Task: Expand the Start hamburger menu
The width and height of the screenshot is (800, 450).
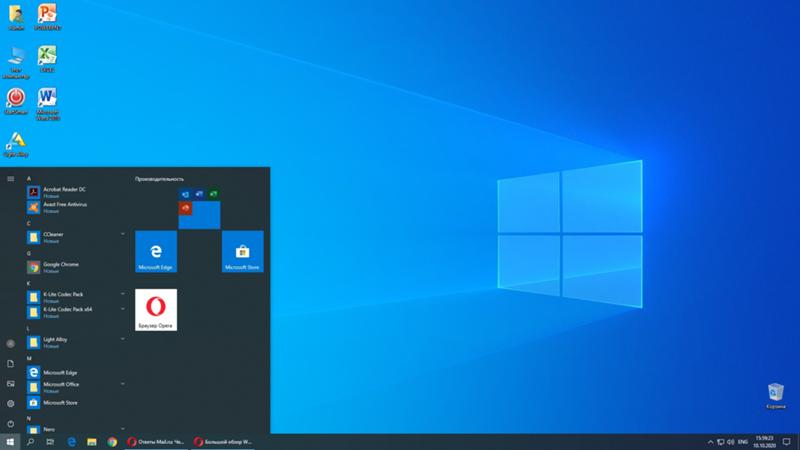Action: click(11, 179)
